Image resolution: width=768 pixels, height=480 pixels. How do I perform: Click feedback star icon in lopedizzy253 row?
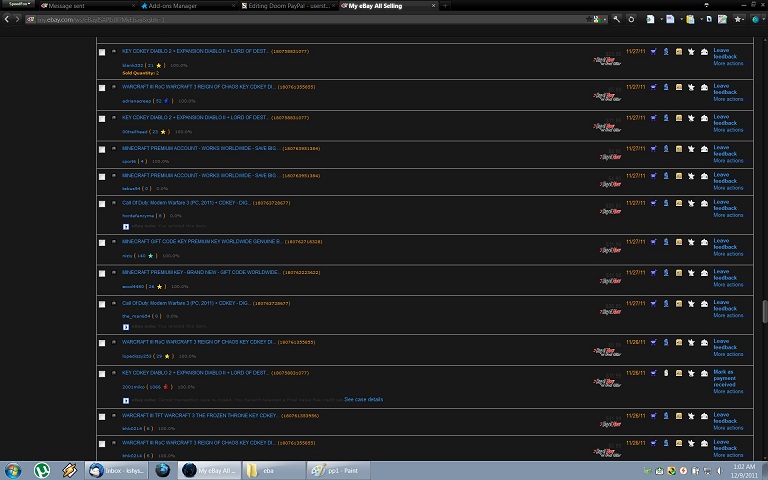(x=691, y=342)
